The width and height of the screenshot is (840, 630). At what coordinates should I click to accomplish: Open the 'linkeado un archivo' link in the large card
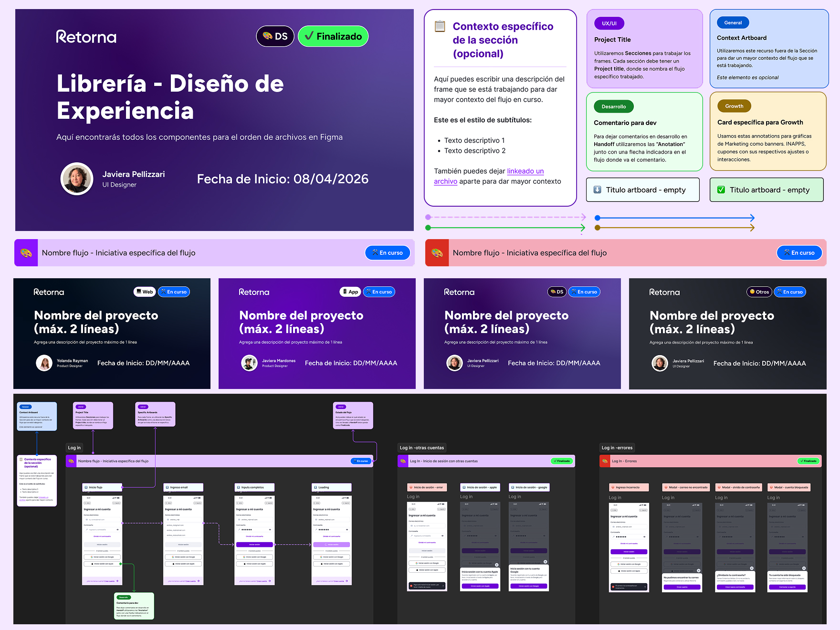point(489,176)
